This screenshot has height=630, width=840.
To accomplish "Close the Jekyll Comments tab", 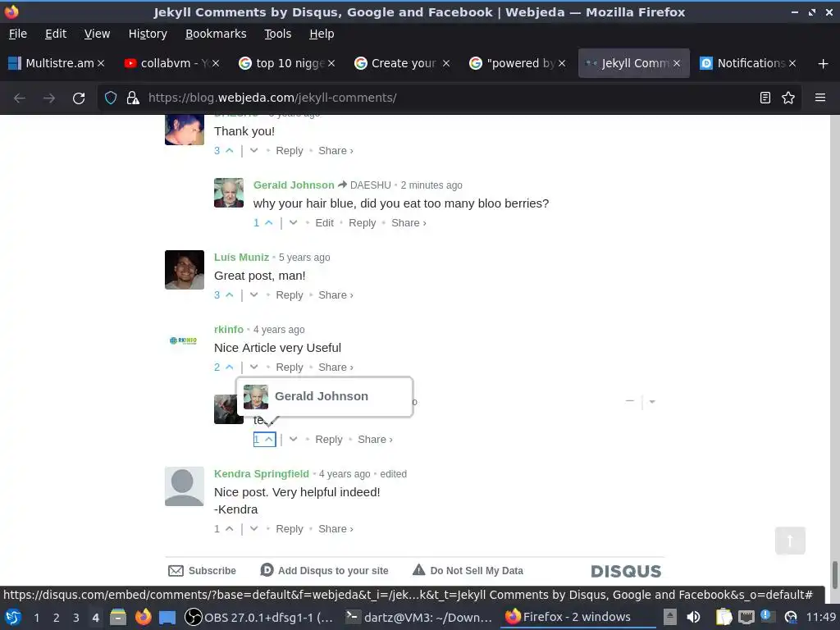I will click(x=677, y=63).
